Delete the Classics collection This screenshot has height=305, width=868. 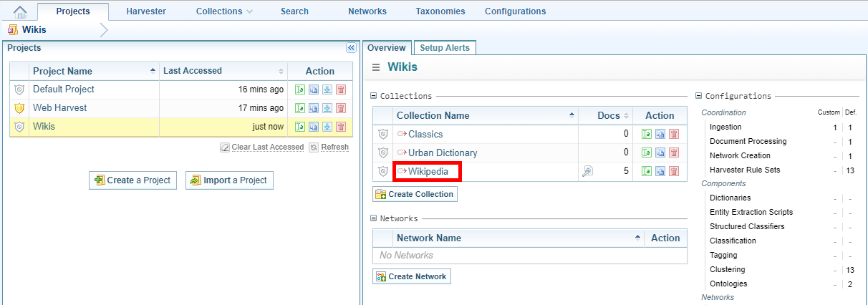pyautogui.click(x=674, y=134)
